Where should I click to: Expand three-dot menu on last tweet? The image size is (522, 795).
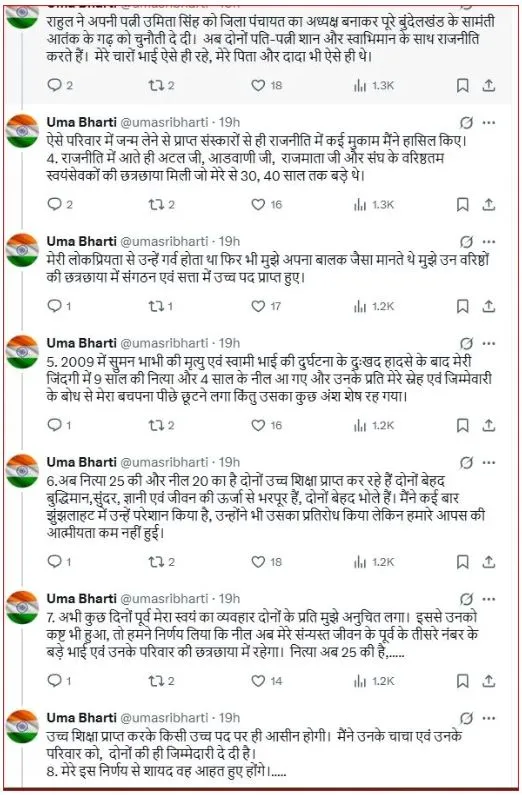point(489,718)
